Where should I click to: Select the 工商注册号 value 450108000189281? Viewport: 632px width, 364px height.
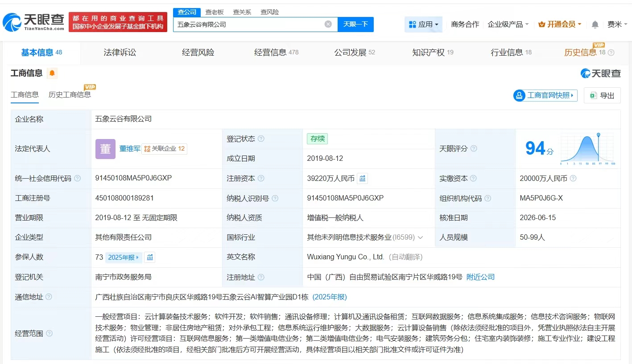[124, 198]
